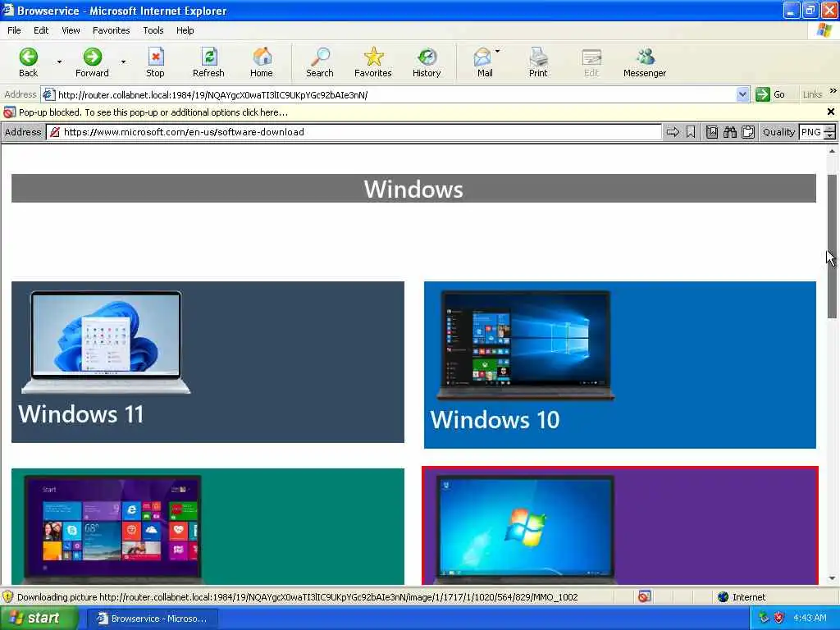
Task: Click the red security shield tray icon
Action: (779, 619)
